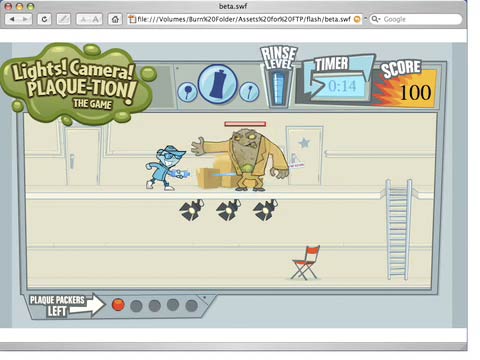This screenshot has height=360, width=480.
Task: Click the toothpaste tube weapon icon
Action: pos(218,84)
